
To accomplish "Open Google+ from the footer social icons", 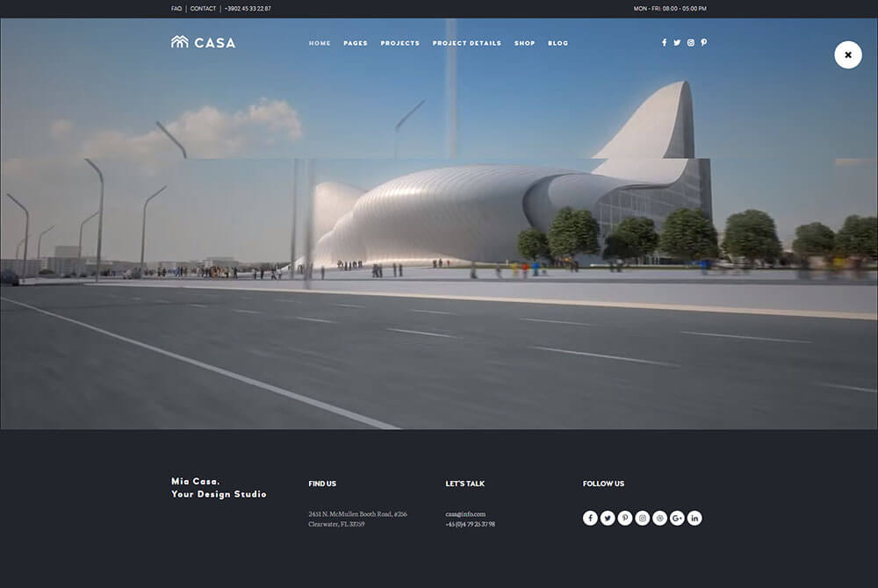I will click(x=677, y=518).
